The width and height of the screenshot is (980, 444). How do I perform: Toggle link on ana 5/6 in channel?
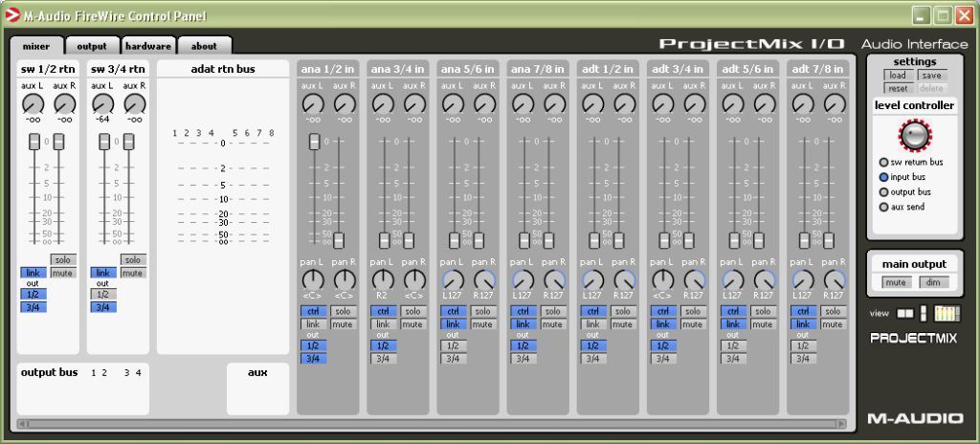click(453, 324)
